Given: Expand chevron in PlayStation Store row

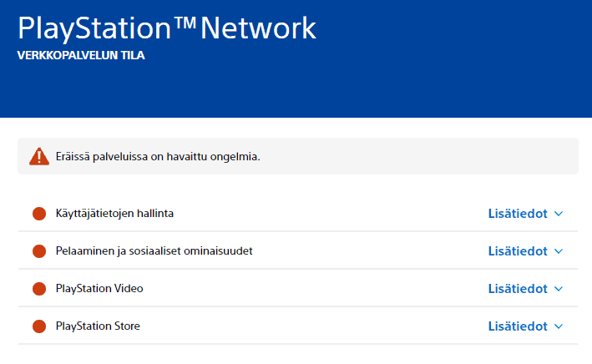Looking at the screenshot, I should coord(559,326).
